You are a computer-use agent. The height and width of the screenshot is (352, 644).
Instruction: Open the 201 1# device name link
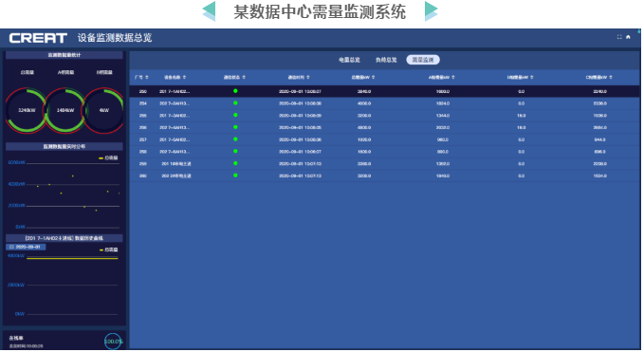176,164
